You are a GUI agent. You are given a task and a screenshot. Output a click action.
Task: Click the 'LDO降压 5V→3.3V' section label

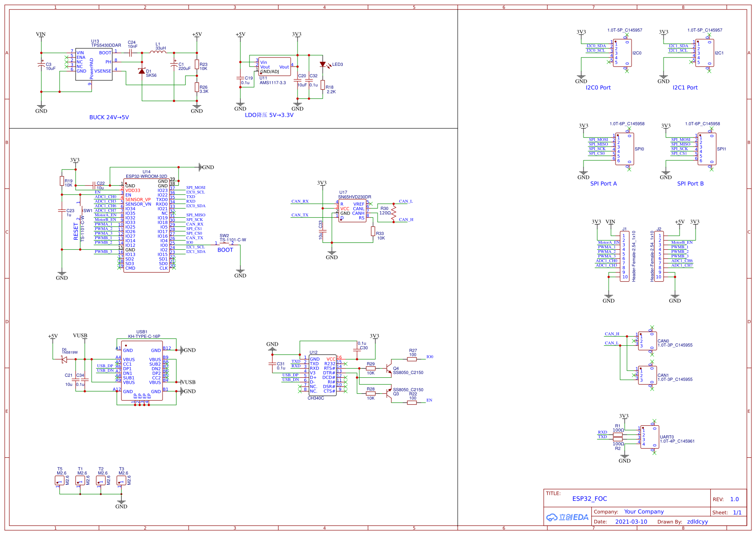click(x=269, y=115)
